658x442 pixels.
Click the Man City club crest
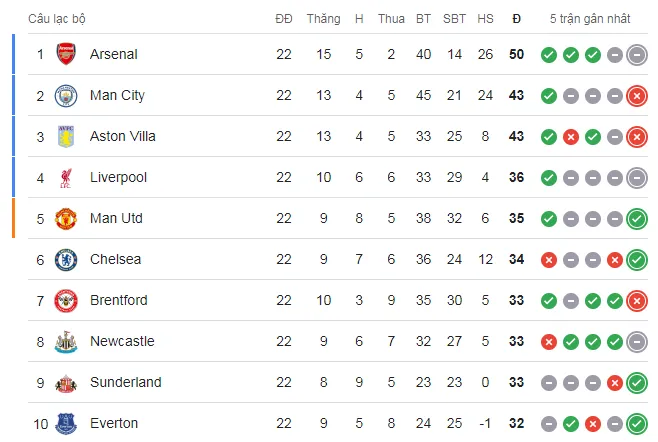click(66, 95)
